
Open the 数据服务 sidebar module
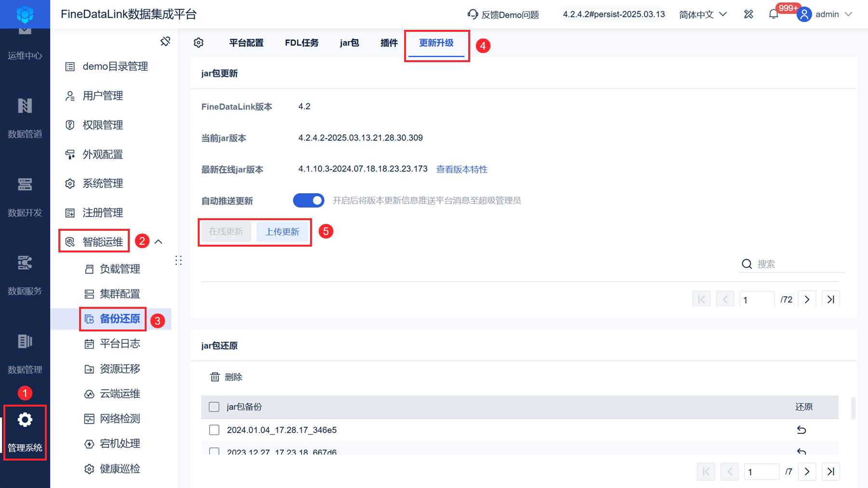pos(25,275)
